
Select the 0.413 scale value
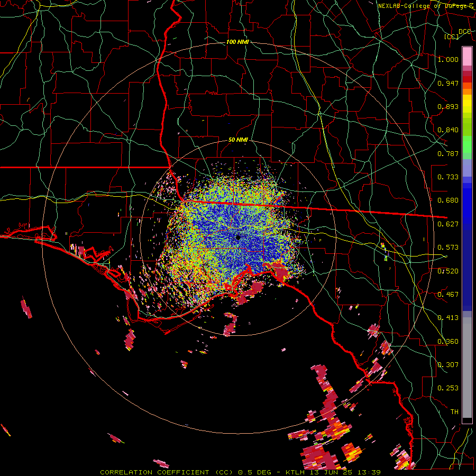(448, 318)
